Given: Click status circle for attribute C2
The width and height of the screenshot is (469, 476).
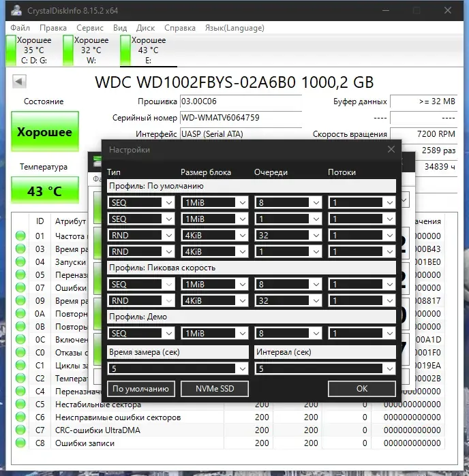Looking at the screenshot, I should click(20, 378).
